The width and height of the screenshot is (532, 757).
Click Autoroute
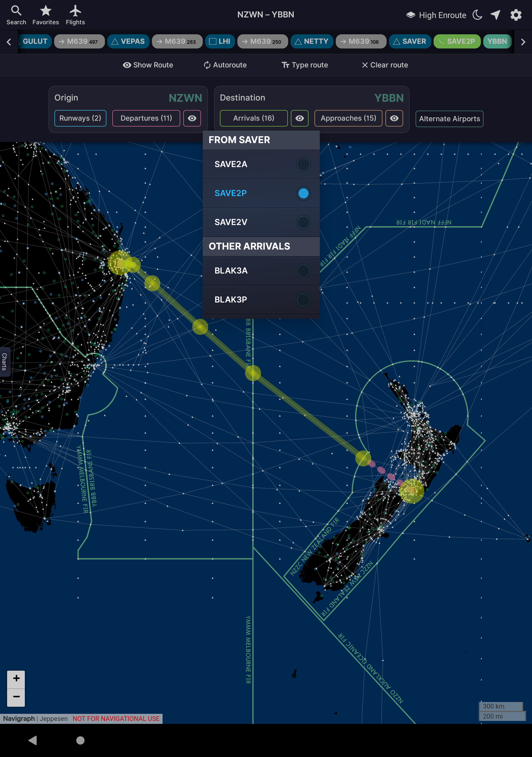click(x=225, y=65)
